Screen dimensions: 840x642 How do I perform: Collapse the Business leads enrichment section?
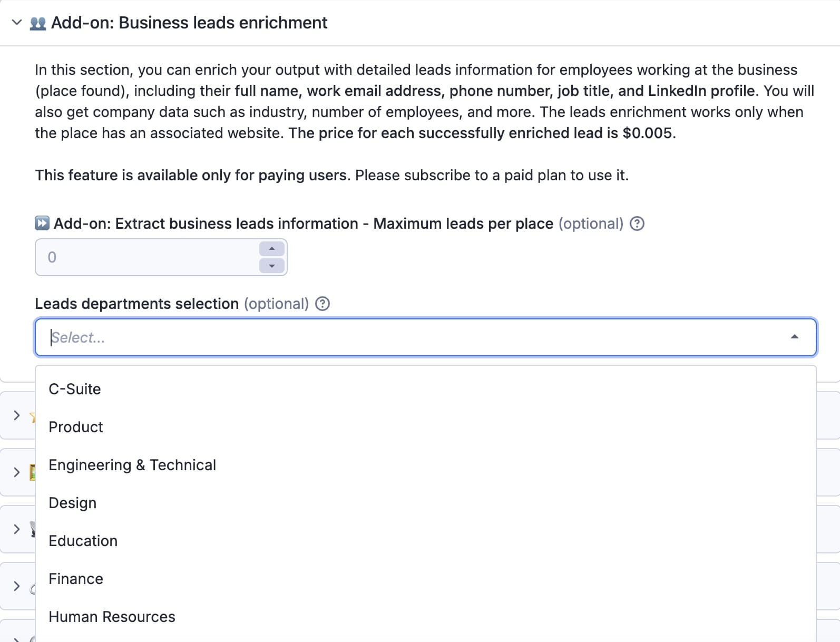point(16,23)
